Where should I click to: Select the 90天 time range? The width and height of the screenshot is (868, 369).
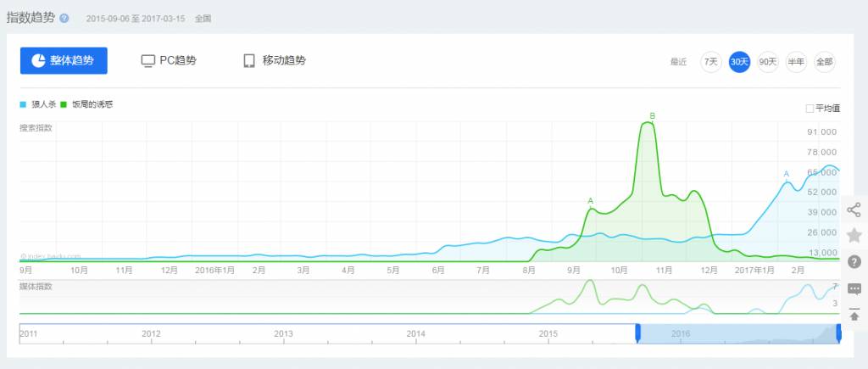coord(767,62)
